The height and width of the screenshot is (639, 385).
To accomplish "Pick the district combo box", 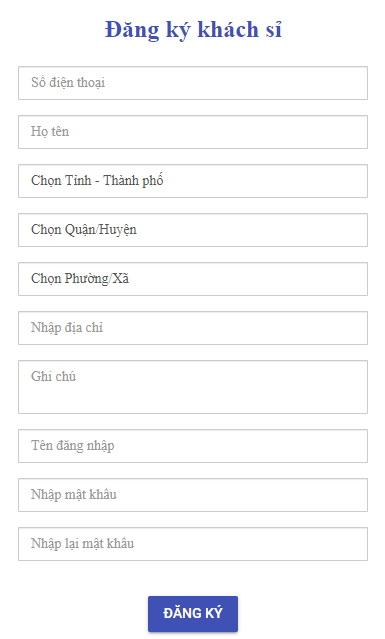I will tap(193, 230).
